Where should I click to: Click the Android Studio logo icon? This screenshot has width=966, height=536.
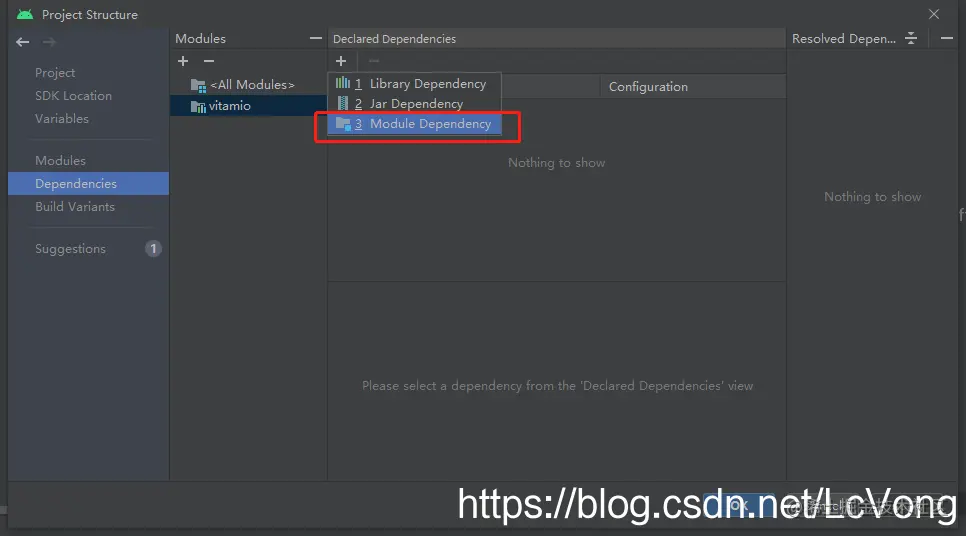pos(25,14)
